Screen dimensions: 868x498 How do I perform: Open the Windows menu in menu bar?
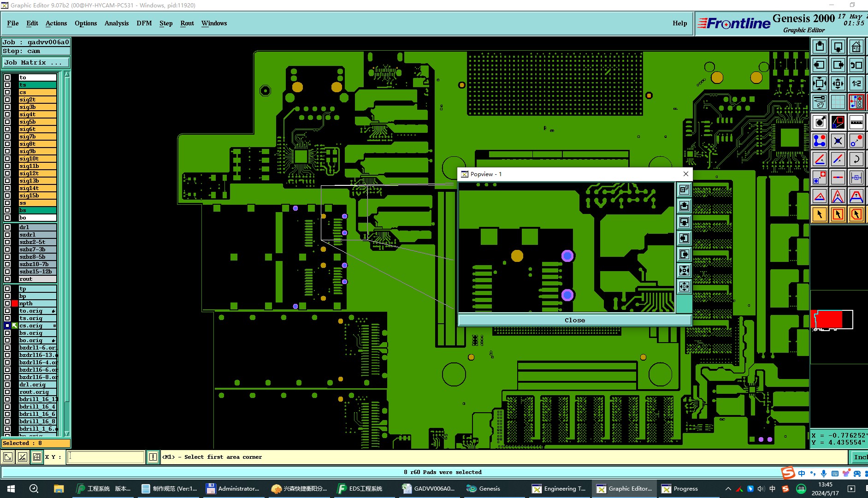pos(214,23)
